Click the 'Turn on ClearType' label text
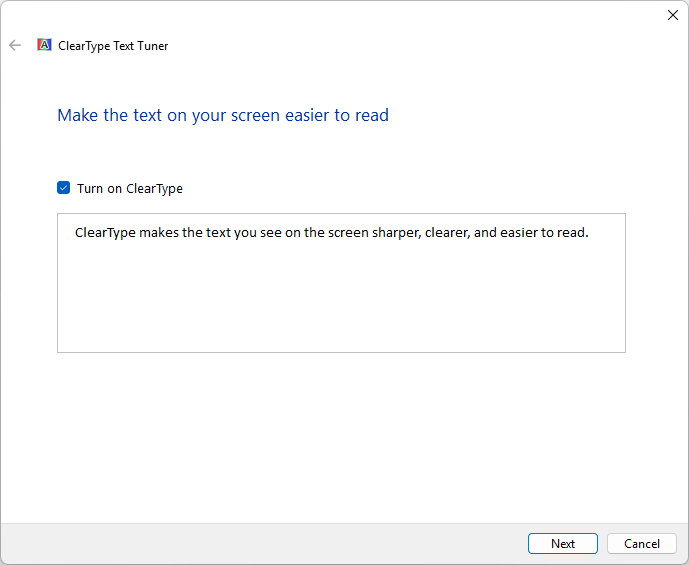This screenshot has height=565, width=689. coord(129,188)
